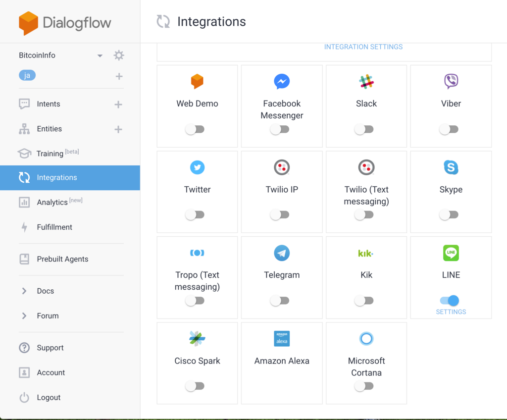Add a language with the plus icon

[119, 76]
